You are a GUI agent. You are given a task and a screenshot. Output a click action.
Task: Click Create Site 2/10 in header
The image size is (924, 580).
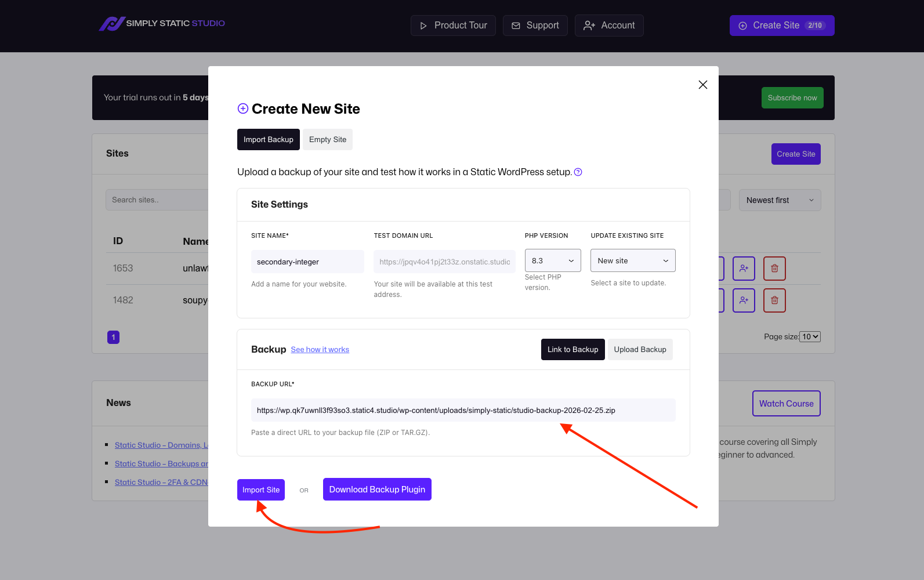coord(782,26)
